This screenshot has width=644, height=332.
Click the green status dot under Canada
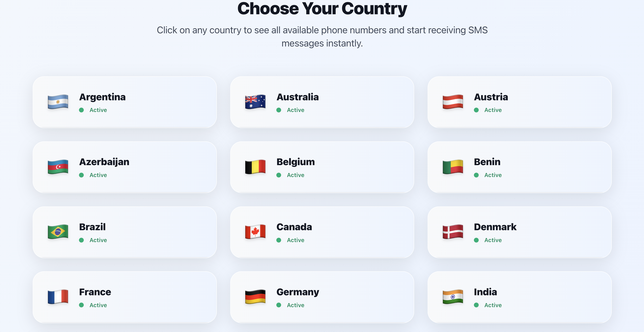tap(279, 240)
